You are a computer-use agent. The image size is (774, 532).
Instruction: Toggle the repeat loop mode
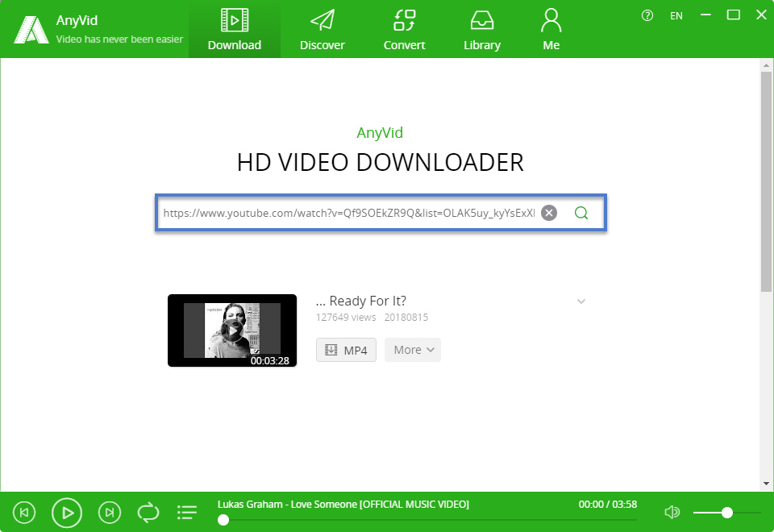coord(148,513)
